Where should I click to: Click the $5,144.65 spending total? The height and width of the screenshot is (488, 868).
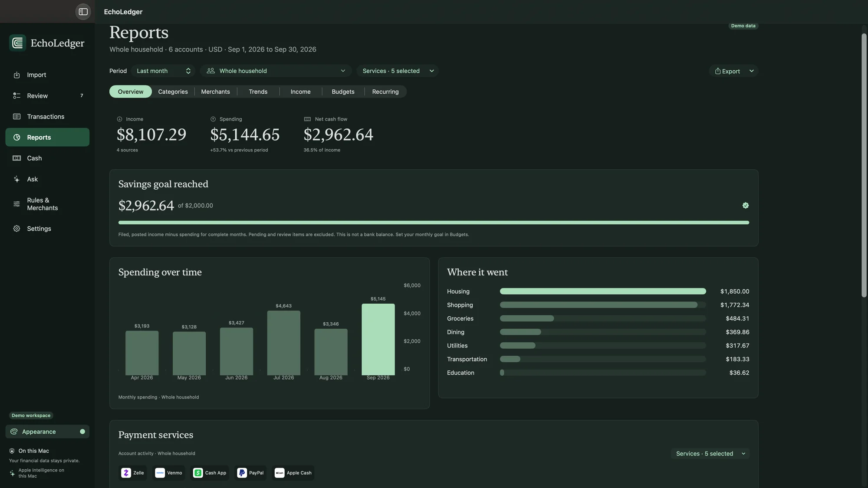[245, 135]
